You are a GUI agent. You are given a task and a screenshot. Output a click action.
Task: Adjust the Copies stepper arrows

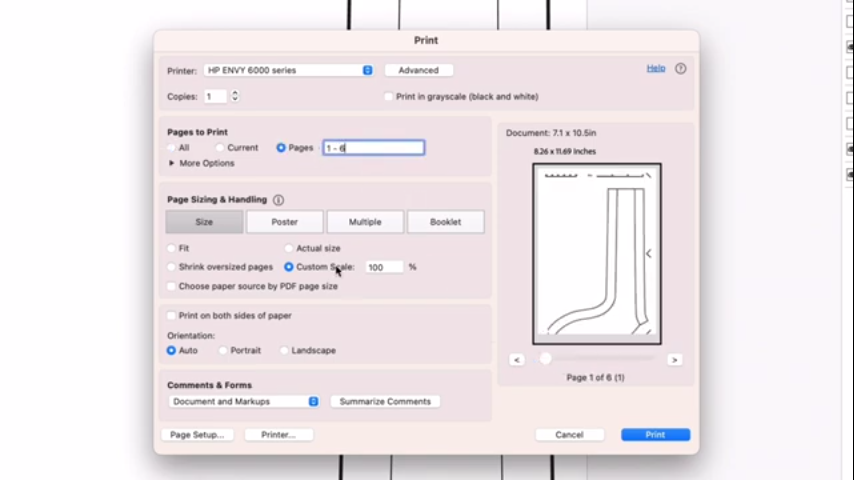point(235,96)
